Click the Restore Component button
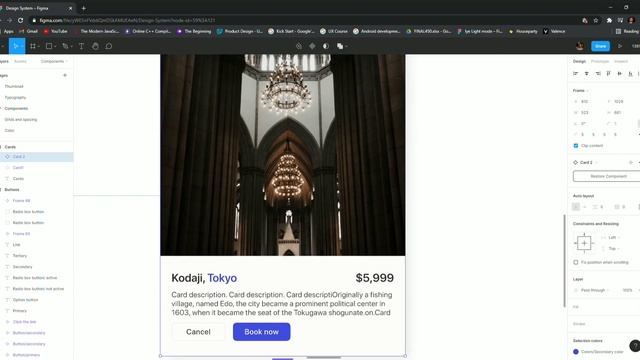Screen dimensions: 640x360 pos(608,176)
